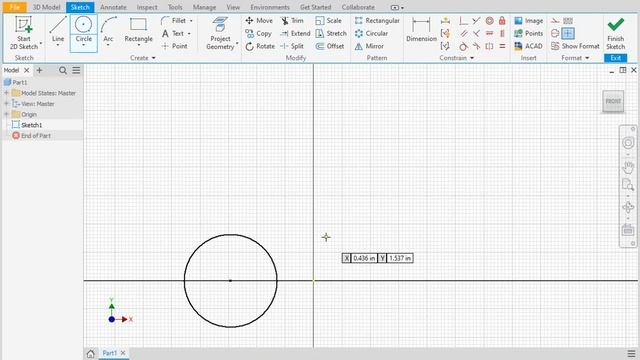Click the Move tool

[259, 20]
